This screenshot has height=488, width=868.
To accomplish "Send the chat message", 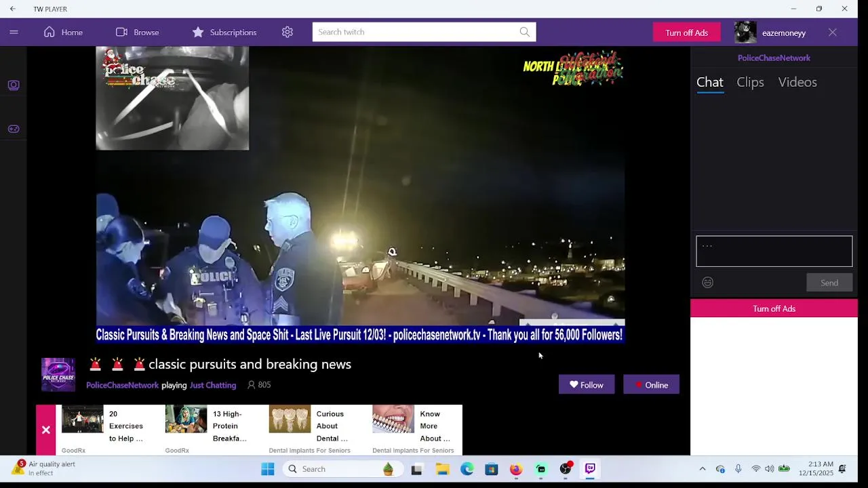I will click(829, 283).
